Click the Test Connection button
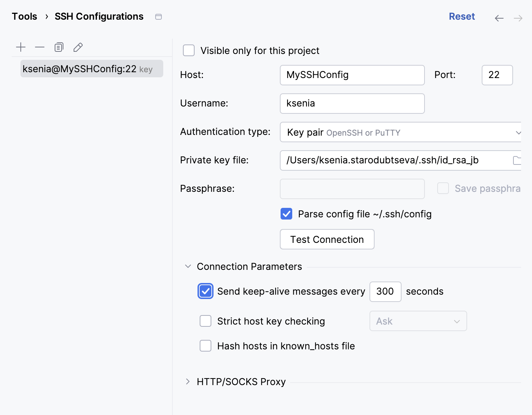Viewport: 532px width, 415px height. pyautogui.click(x=327, y=239)
